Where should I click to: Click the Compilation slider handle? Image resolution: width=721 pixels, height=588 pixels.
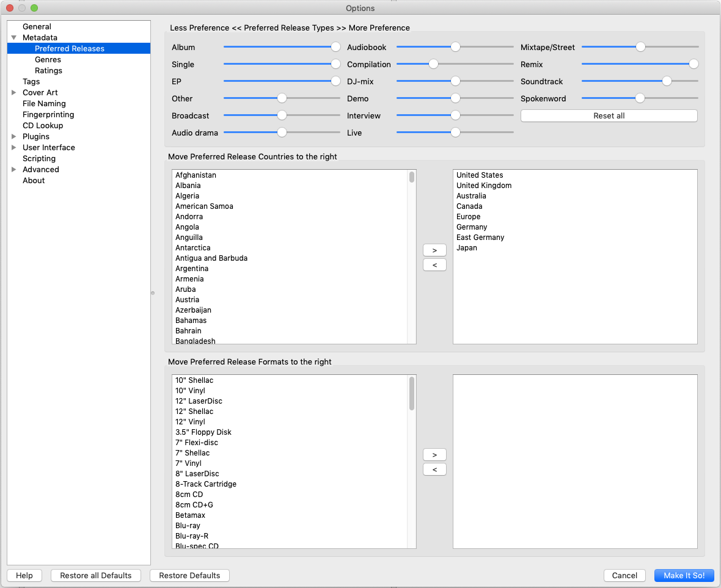tap(433, 64)
